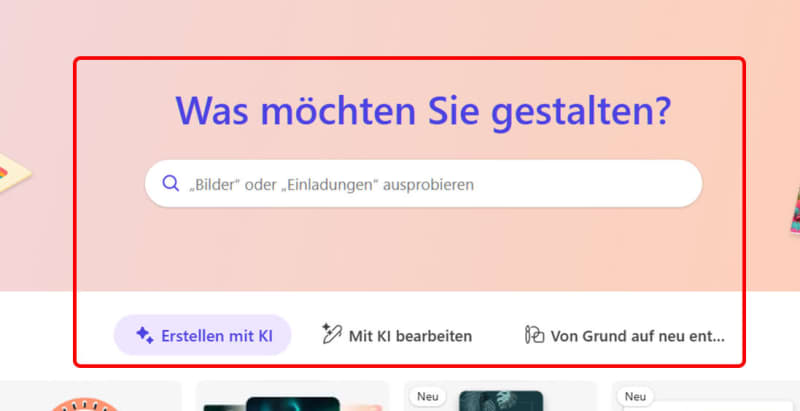
Task: Open the dark portrait template in third card
Action: (x=500, y=401)
